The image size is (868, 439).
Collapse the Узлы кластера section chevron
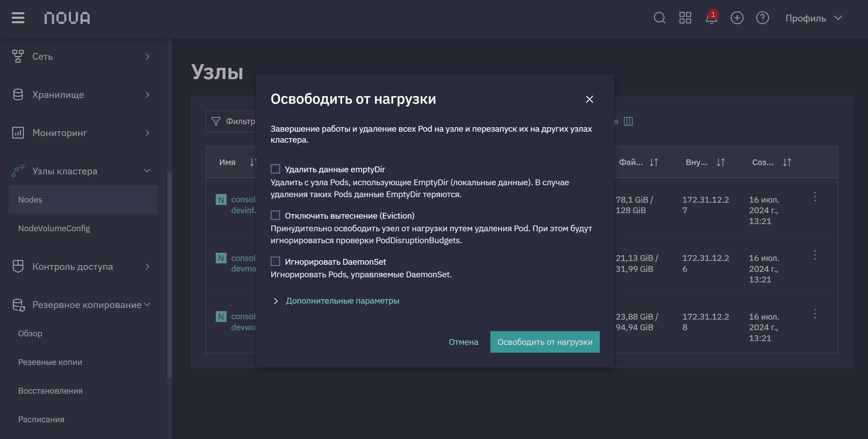[147, 171]
